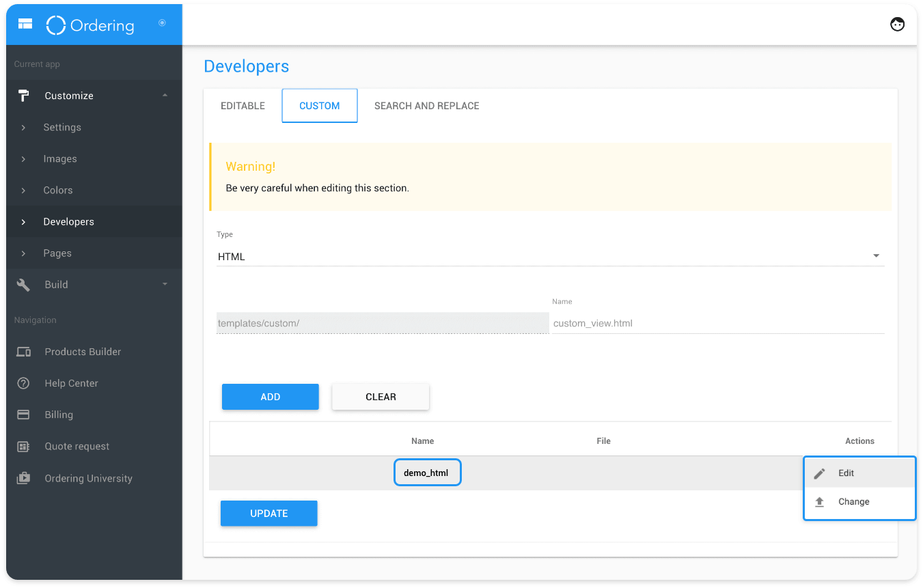The width and height of the screenshot is (923, 588).
Task: Switch to the EDITABLE tab
Action: [243, 106]
